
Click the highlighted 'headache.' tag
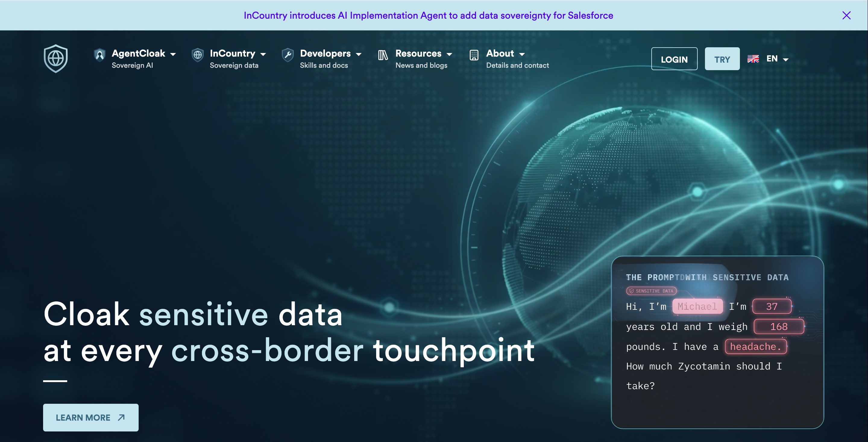click(756, 346)
